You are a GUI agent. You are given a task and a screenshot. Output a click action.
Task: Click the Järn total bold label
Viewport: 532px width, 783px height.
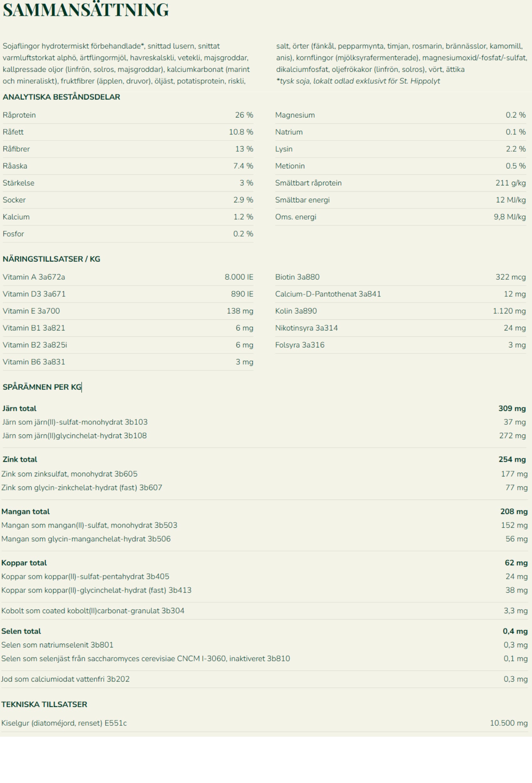pyautogui.click(x=19, y=408)
